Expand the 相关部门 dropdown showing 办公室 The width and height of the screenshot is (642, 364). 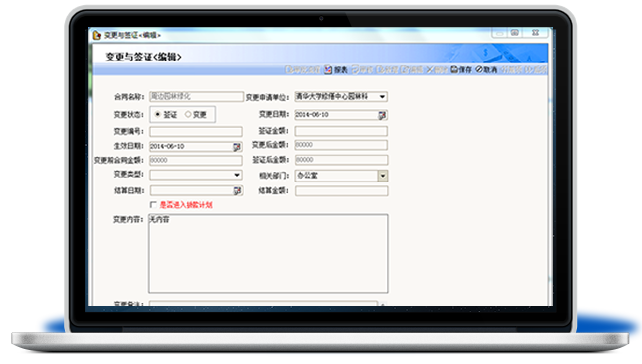pyautogui.click(x=382, y=176)
